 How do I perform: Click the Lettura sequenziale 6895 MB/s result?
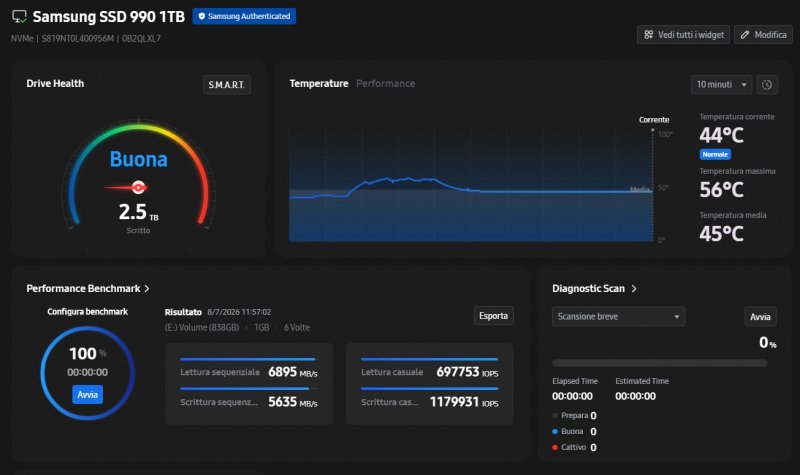coord(248,372)
